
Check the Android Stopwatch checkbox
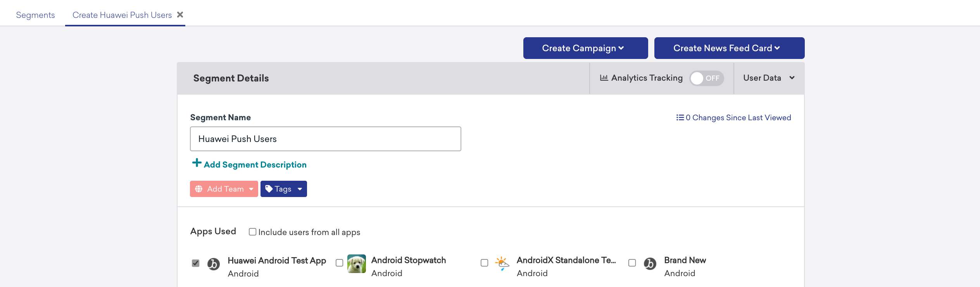pos(339,263)
